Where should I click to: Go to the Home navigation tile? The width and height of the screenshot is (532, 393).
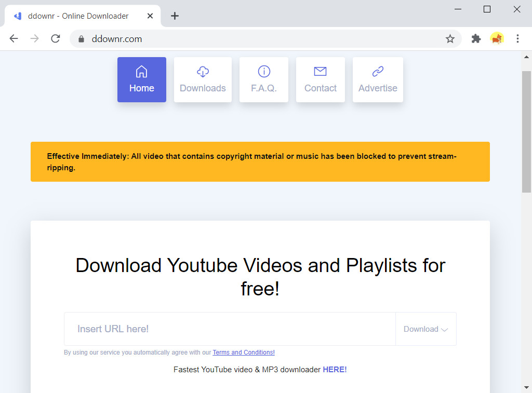pos(141,79)
